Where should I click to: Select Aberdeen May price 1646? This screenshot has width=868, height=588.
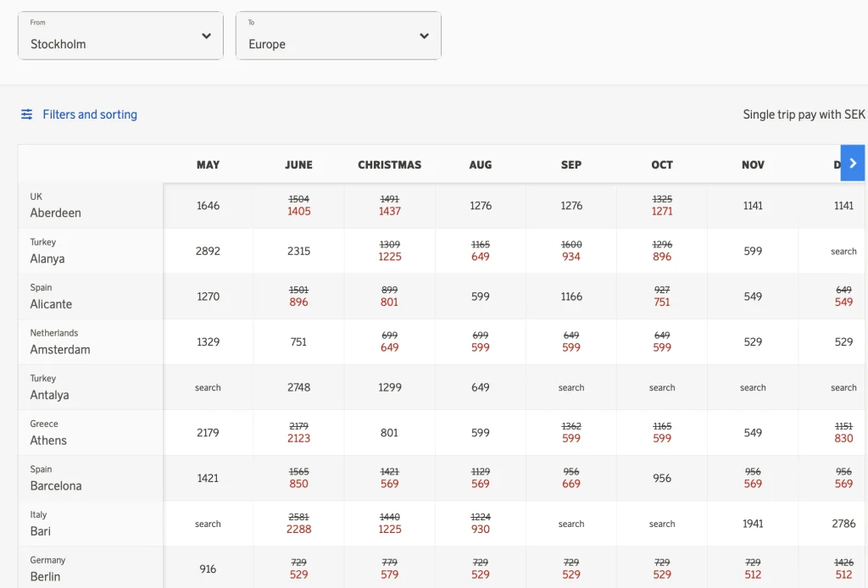pyautogui.click(x=209, y=206)
